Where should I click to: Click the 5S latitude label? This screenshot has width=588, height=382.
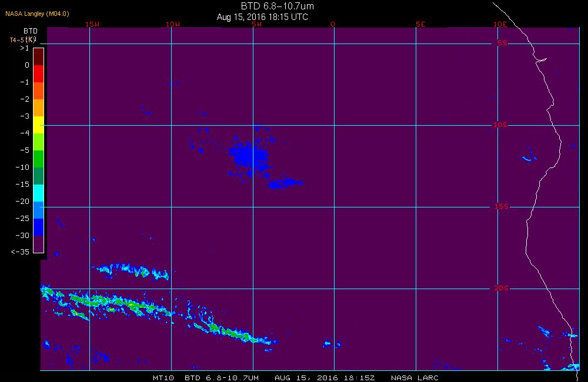(502, 43)
